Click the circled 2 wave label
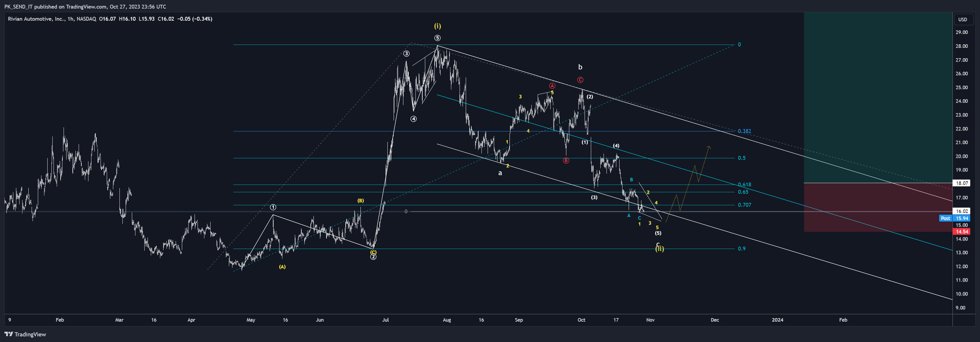Screen dimensions: 980x342 (373, 257)
